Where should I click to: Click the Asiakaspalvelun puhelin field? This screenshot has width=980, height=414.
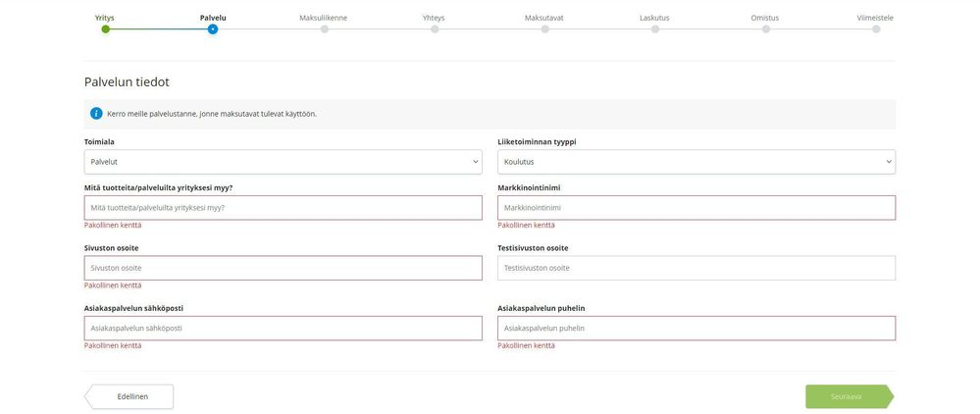[x=696, y=328]
